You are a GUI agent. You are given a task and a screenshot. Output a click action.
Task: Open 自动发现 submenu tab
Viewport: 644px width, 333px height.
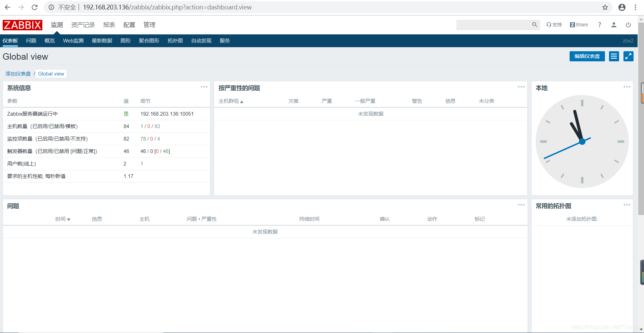coord(201,41)
